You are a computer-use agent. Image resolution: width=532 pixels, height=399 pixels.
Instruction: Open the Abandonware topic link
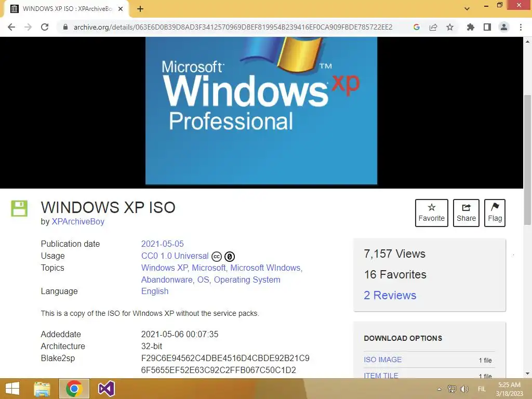pos(167,280)
